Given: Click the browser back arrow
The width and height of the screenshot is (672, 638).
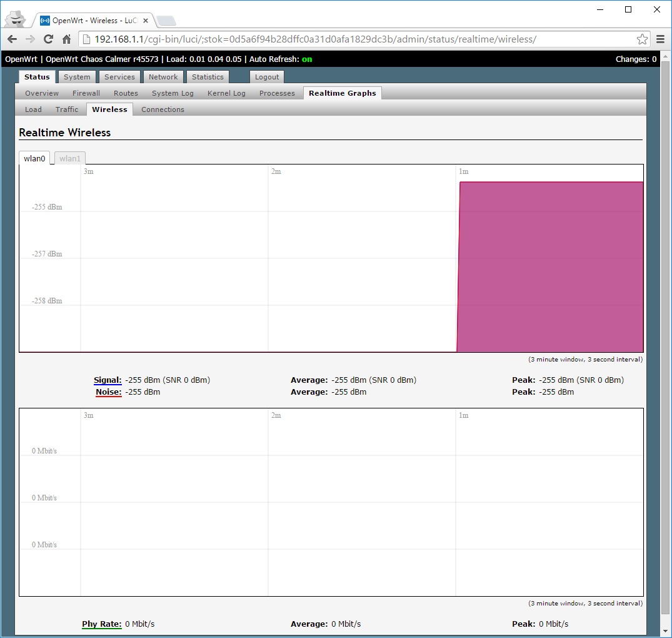Looking at the screenshot, I should pos(12,39).
